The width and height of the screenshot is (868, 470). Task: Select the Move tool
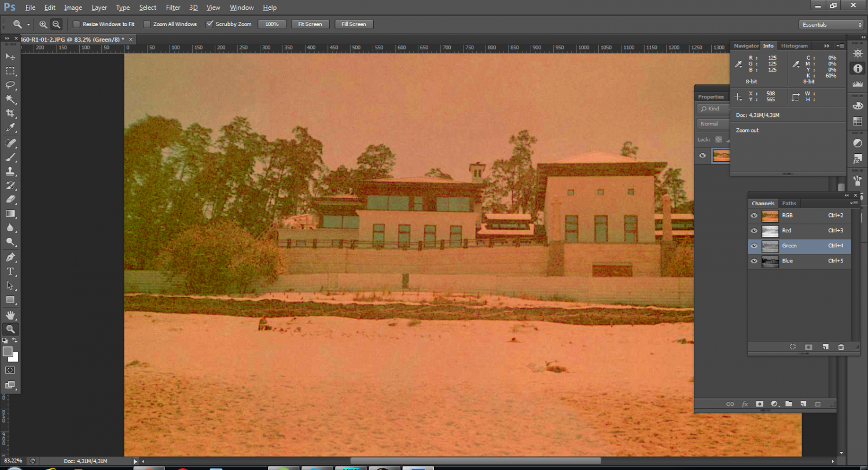(10, 57)
